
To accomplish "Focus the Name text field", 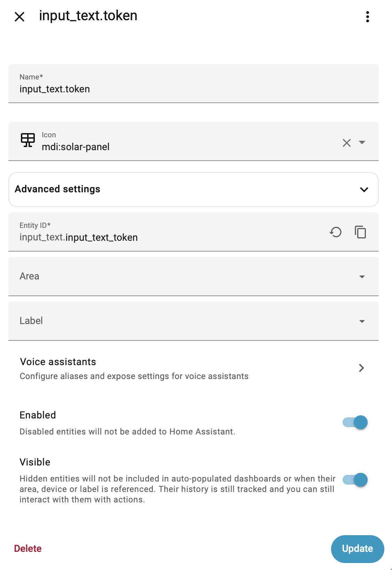I will click(x=194, y=84).
